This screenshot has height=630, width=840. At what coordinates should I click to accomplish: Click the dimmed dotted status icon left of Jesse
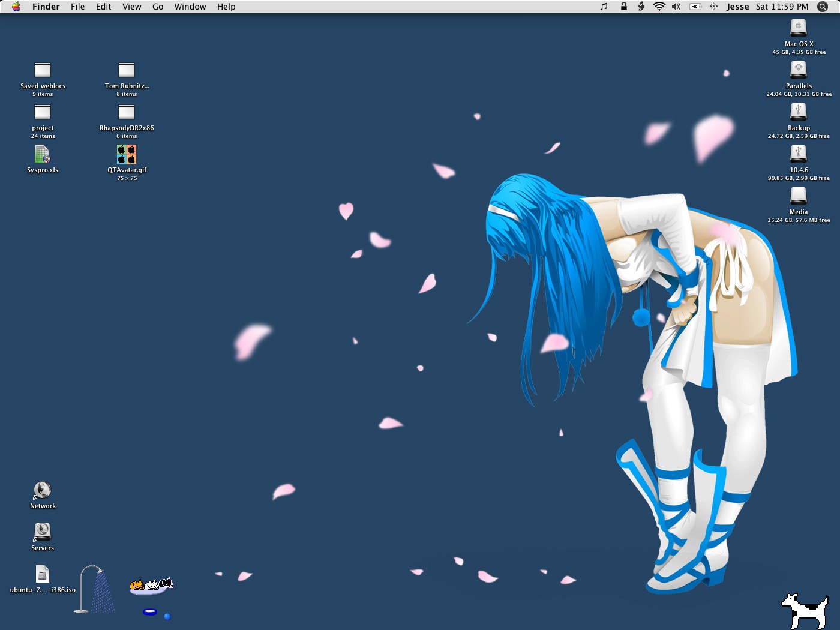713,7
